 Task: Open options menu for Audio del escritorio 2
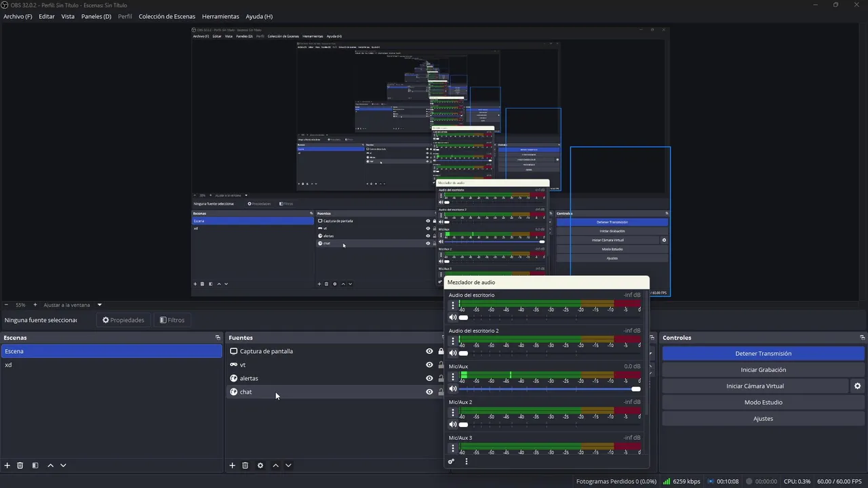coord(453,341)
